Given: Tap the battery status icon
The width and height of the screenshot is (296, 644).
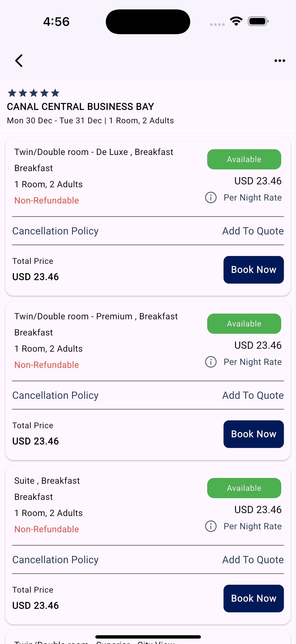Looking at the screenshot, I should coord(258,21).
